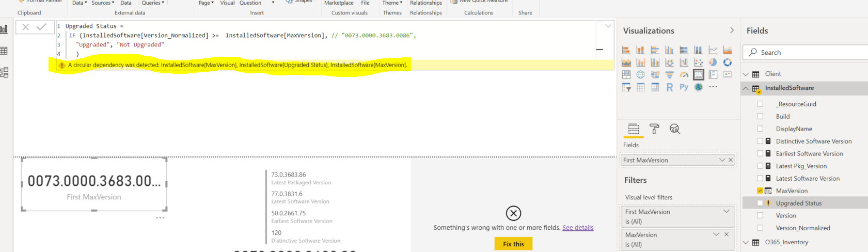
Task: Click the 77.0.3831.6 Latest Software Version value
Action: click(287, 194)
